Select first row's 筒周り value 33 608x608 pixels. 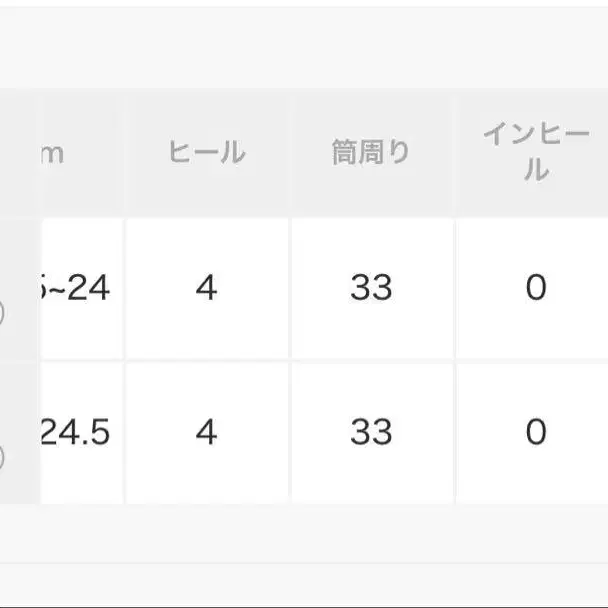click(371, 289)
